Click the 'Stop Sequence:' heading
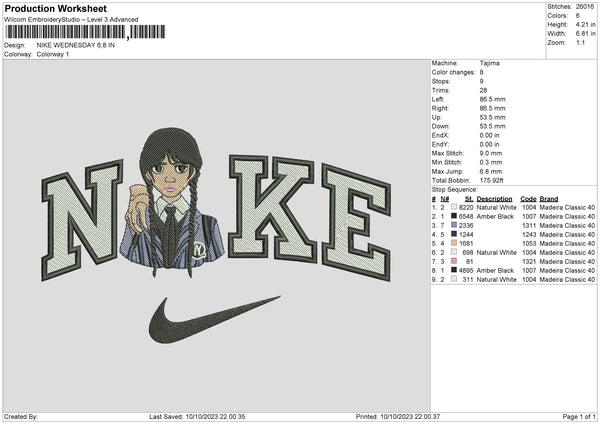 (x=455, y=189)
